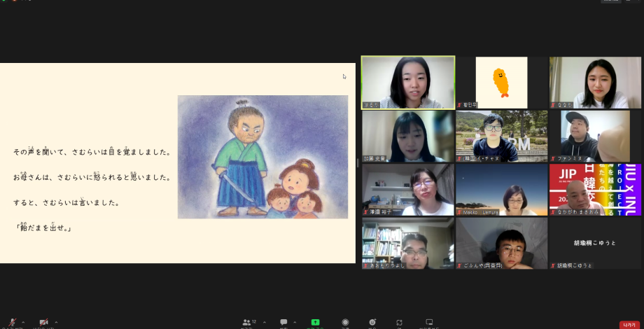Screen dimensions: 644x329
Task: Turn on the crossed-out camera
Action: [x=43, y=322]
